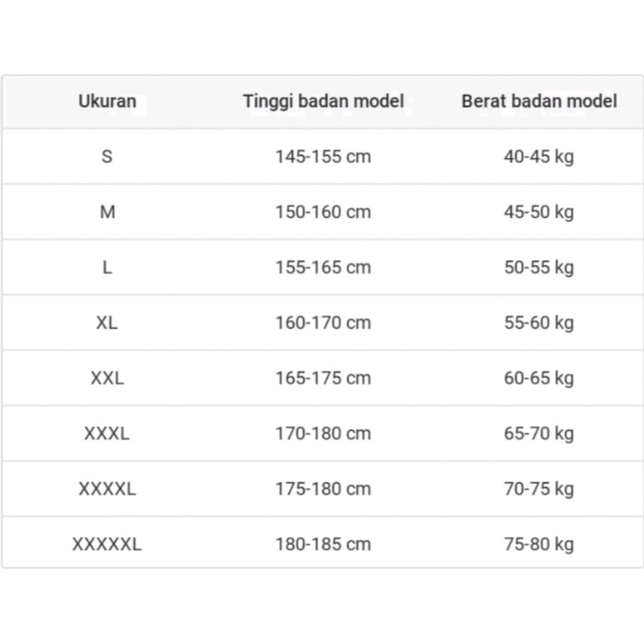644x644 pixels.
Task: Click the 50-55 kg weight cell
Action: [539, 267]
